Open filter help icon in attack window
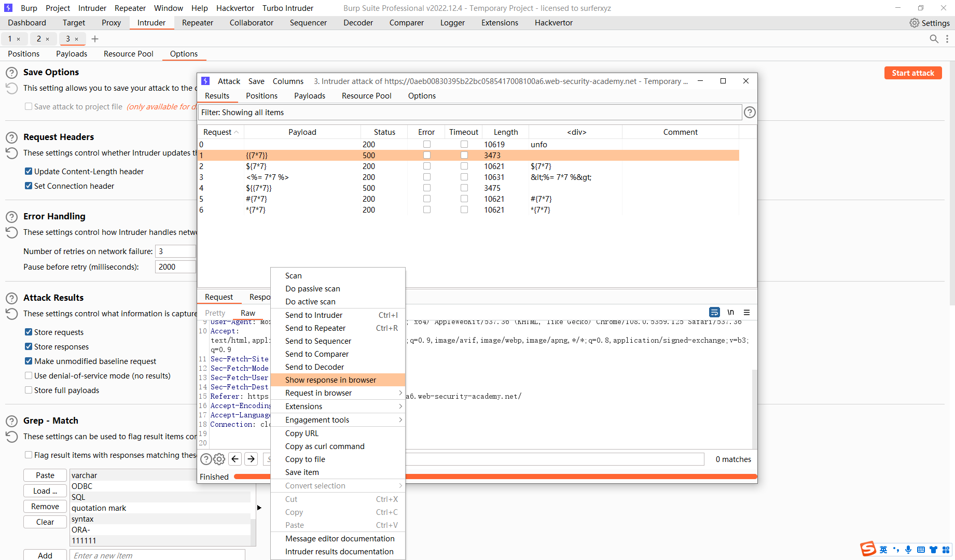The height and width of the screenshot is (560, 955). point(750,113)
